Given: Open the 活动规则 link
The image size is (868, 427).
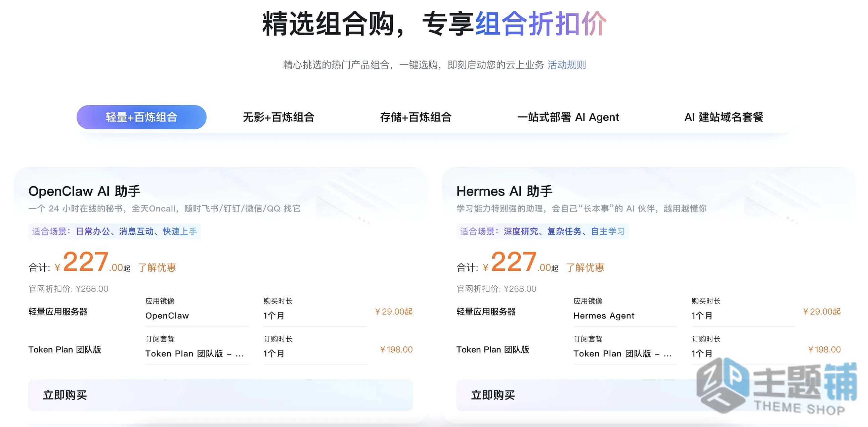Looking at the screenshot, I should click(567, 64).
